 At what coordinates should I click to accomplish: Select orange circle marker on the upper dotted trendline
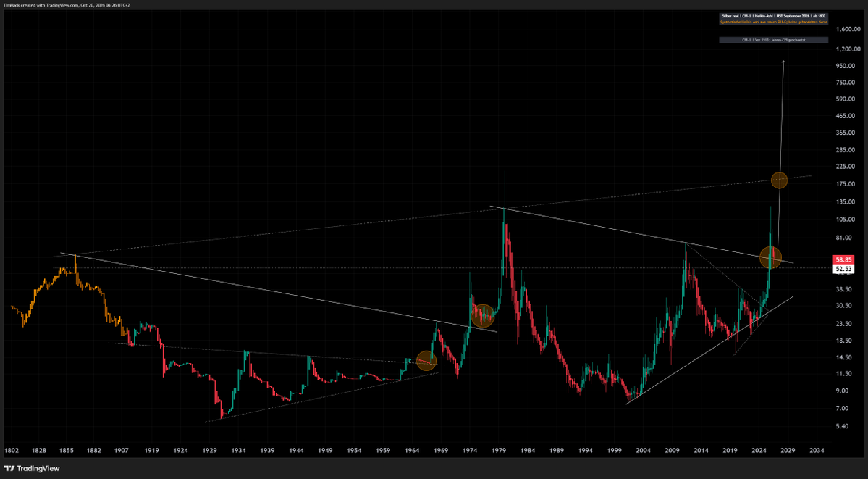(780, 180)
